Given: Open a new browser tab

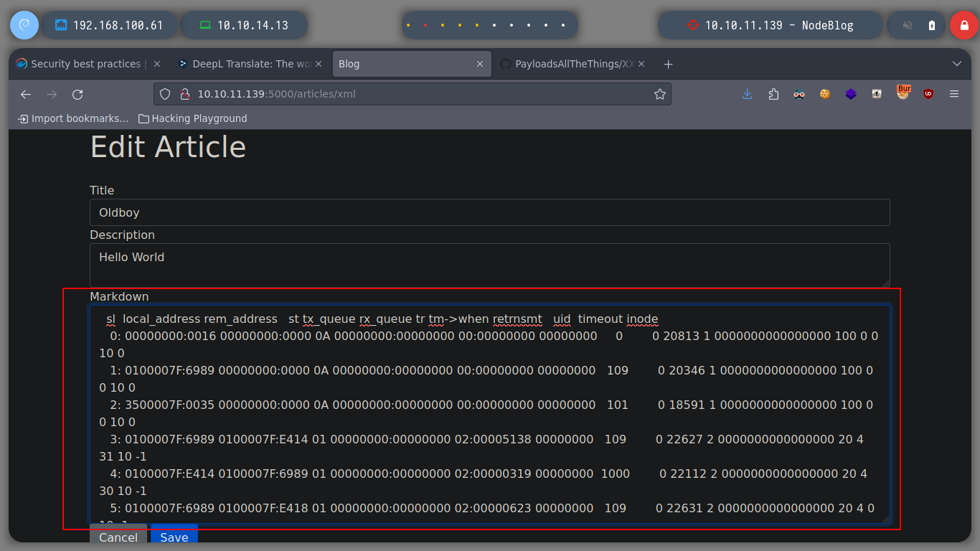Looking at the screenshot, I should (x=668, y=64).
